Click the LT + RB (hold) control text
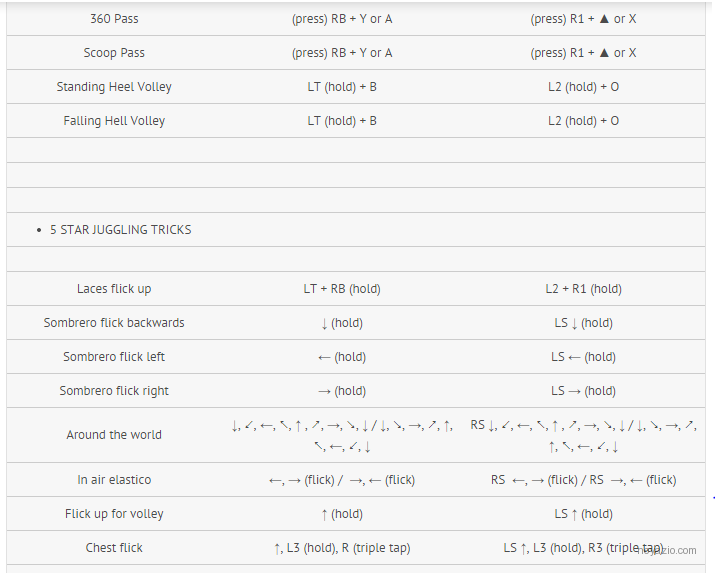This screenshot has height=573, width=715. 342,289
